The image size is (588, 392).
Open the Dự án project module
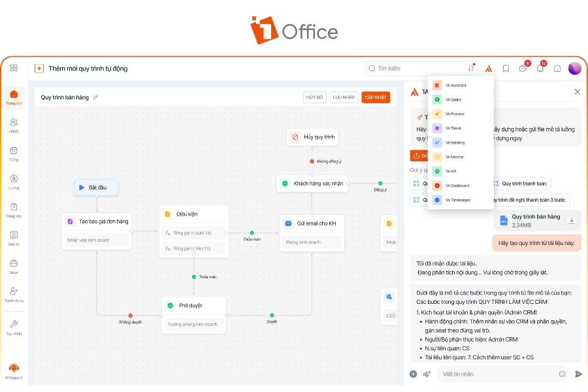pos(14,266)
